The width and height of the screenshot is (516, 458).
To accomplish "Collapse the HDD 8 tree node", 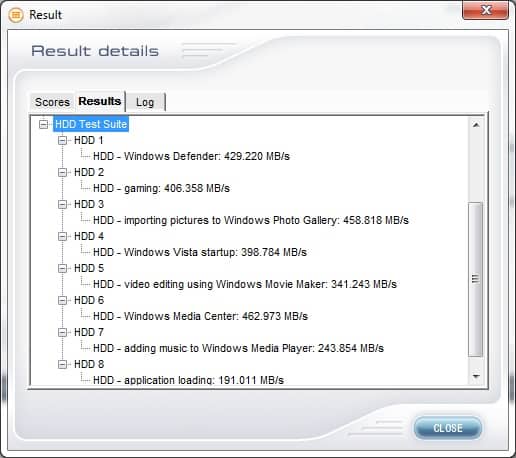I will click(x=62, y=364).
